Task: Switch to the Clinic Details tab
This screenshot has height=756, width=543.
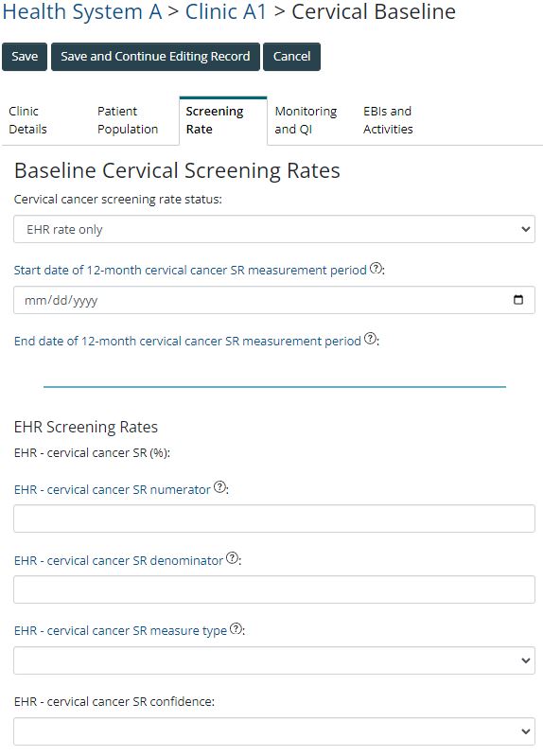Action: [x=28, y=120]
